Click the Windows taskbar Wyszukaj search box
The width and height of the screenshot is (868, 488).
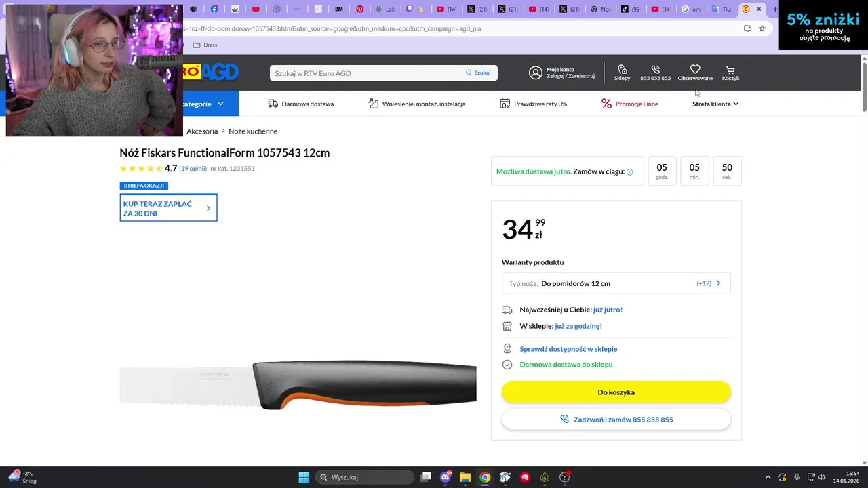[365, 477]
